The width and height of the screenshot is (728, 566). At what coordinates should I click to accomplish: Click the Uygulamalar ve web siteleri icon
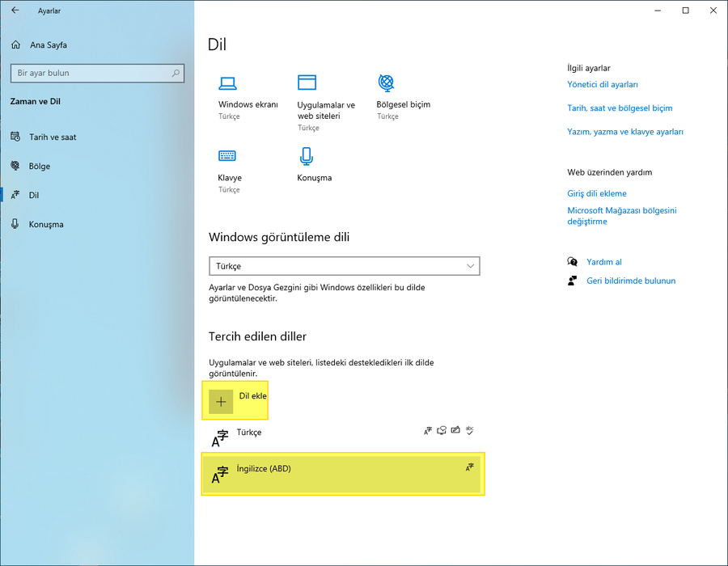click(307, 82)
